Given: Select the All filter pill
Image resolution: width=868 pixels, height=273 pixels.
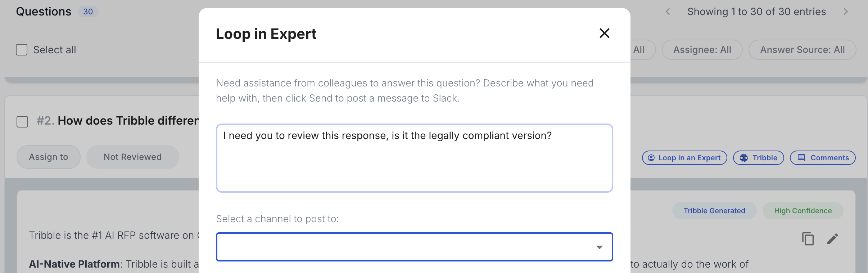Looking at the screenshot, I should tap(639, 50).
